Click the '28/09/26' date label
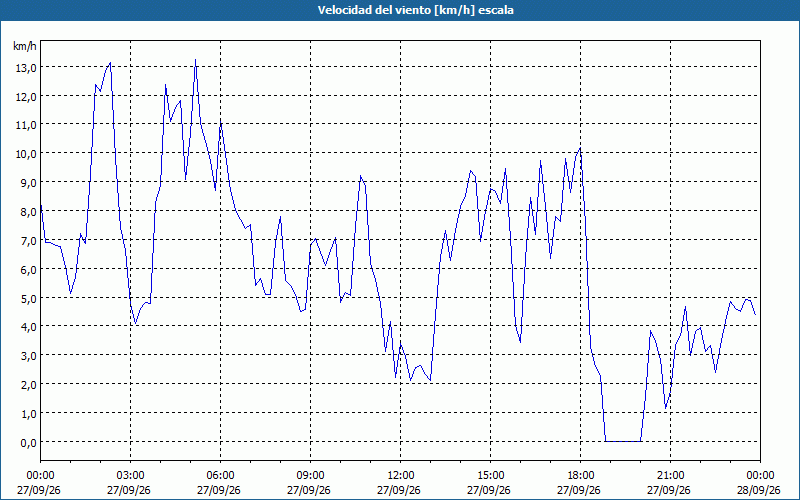This screenshot has width=800, height=500. (x=759, y=490)
